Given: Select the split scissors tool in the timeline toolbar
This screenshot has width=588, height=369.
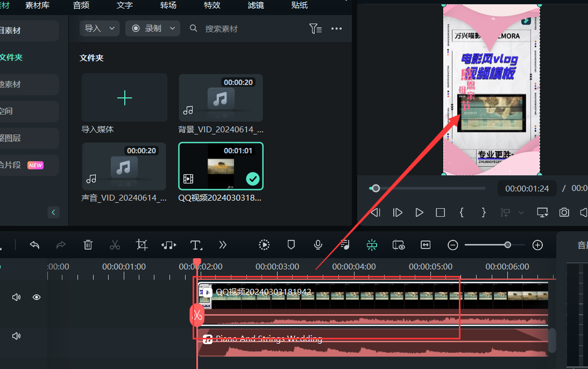Looking at the screenshot, I should click(x=115, y=245).
